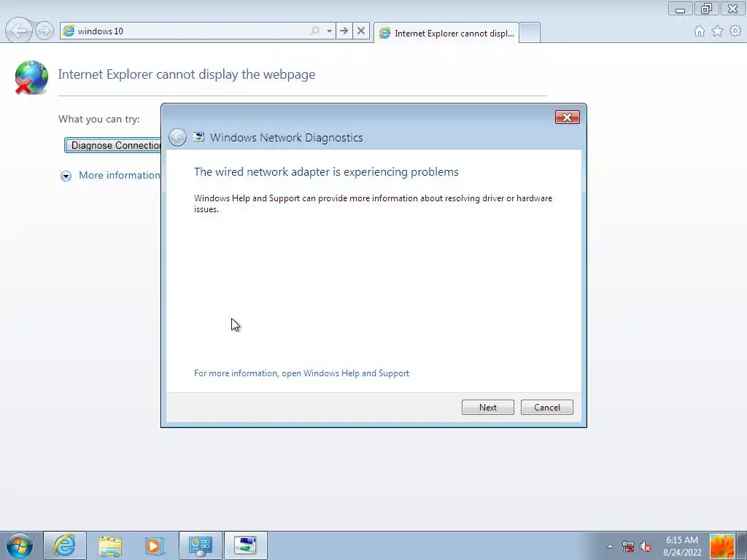Screen dimensions: 747x560
Task: Open the Windows Start menu orb
Action: (20, 545)
